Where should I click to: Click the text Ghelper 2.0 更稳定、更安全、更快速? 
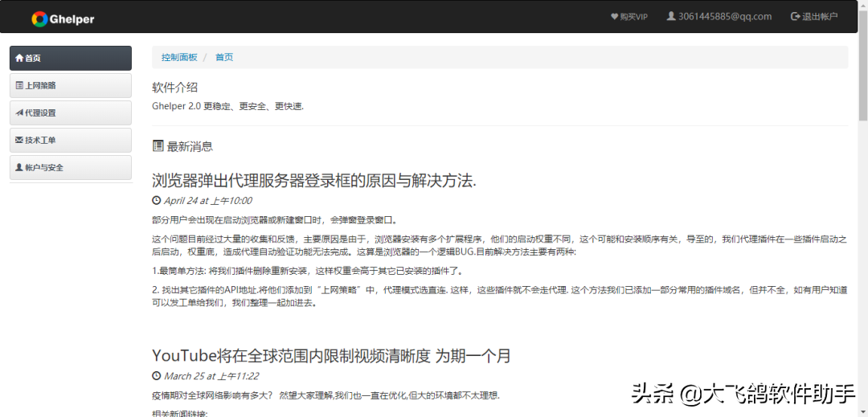[228, 106]
